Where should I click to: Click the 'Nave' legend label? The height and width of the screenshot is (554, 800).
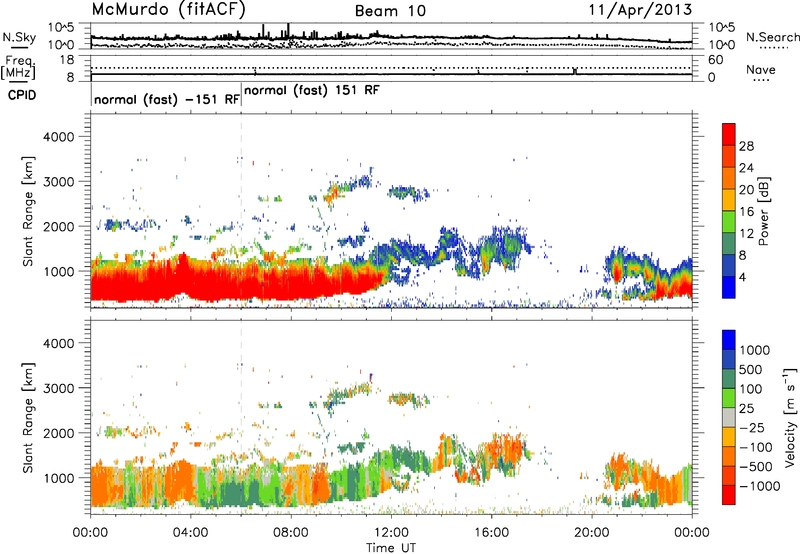pos(761,70)
